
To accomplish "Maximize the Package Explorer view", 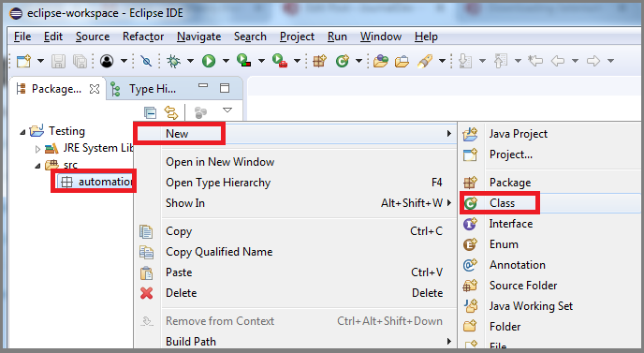I will pyautogui.click(x=225, y=88).
